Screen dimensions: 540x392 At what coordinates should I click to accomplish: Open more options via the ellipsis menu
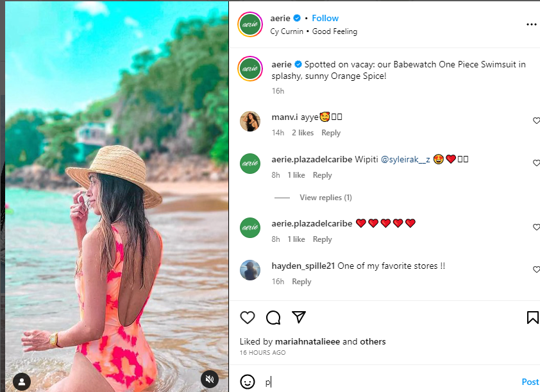[x=531, y=24]
